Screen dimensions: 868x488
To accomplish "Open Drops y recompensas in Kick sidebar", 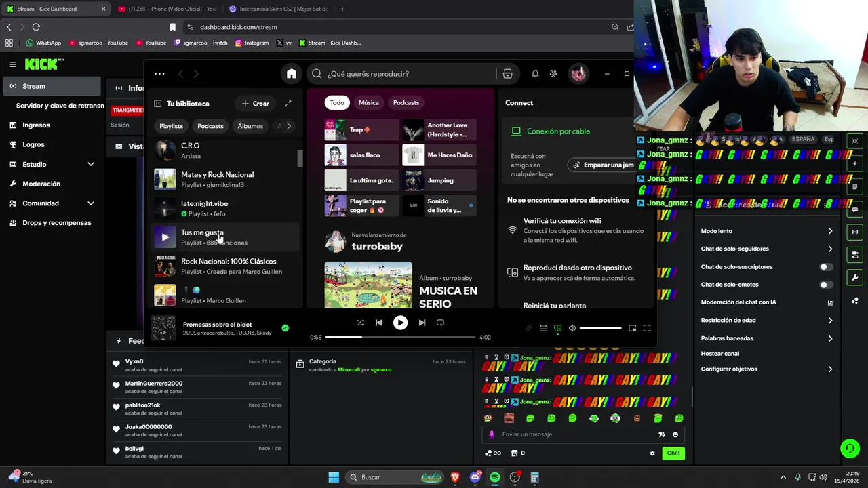I will (x=52, y=223).
